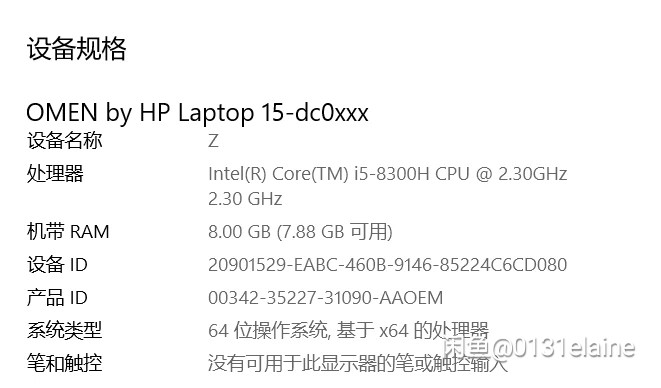661x388 pixels.
Task: Click the 闲鱼@0131elaine watermark
Action: [539, 347]
